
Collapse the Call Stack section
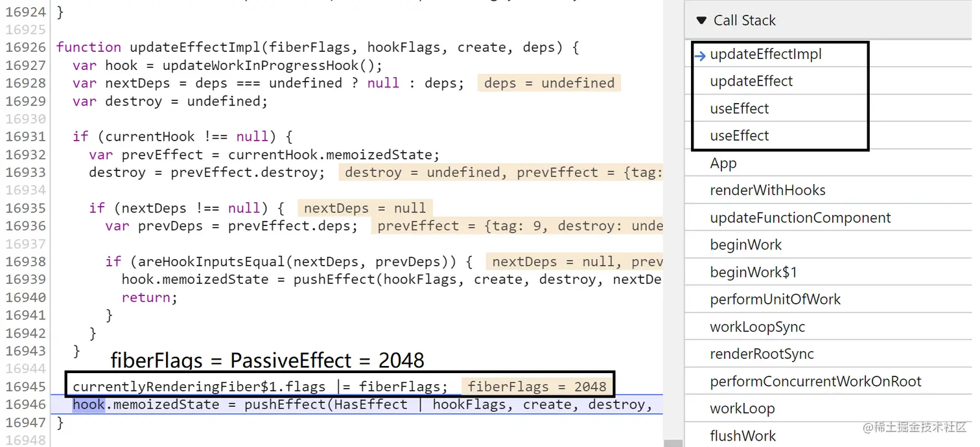701,20
